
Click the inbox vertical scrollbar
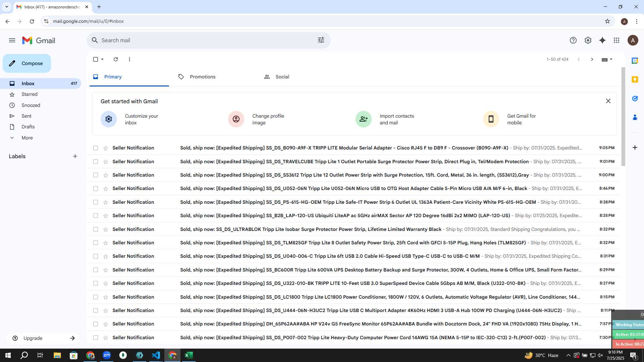(623, 117)
